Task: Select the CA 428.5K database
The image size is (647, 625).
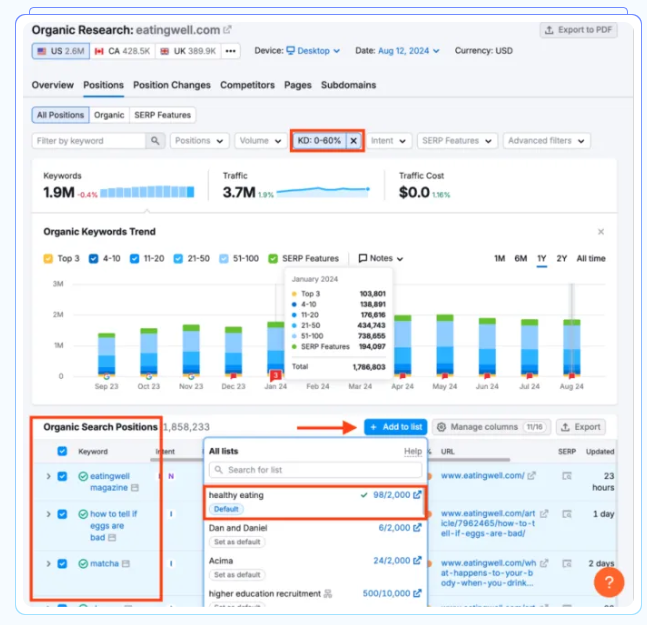Action: [123, 51]
